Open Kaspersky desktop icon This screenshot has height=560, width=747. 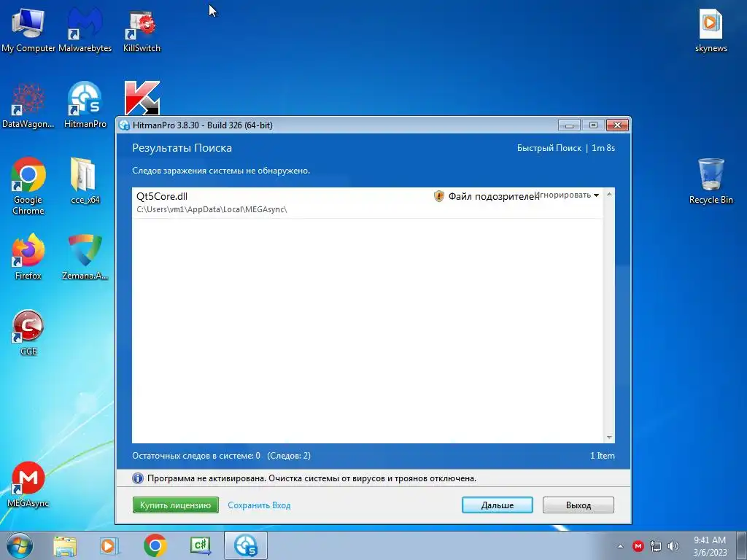pyautogui.click(x=142, y=98)
